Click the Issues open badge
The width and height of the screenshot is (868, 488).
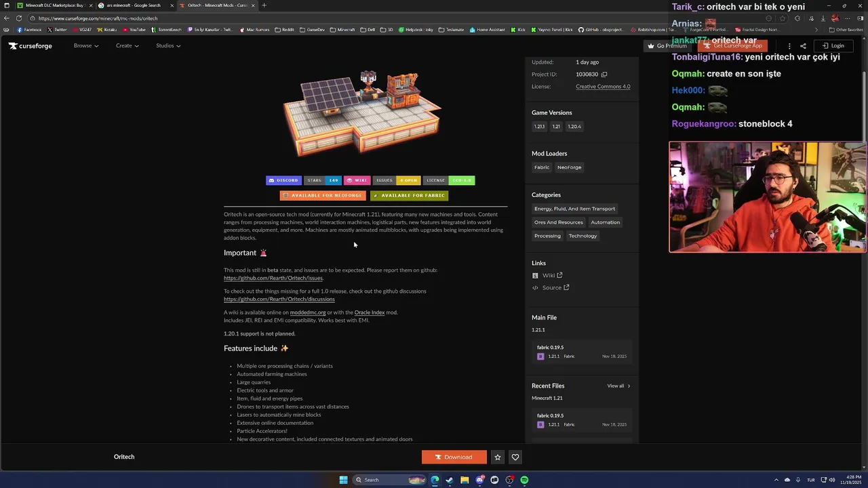[x=397, y=180]
